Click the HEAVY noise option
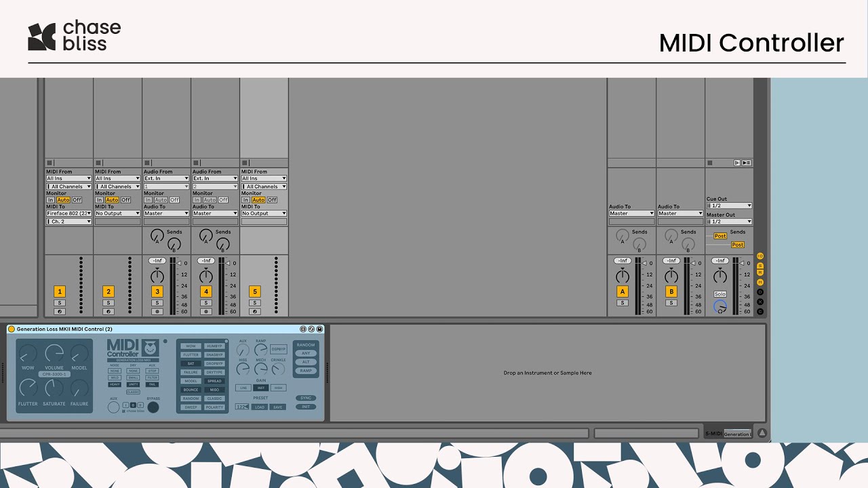Screen dimensions: 868x488 (x=115, y=384)
